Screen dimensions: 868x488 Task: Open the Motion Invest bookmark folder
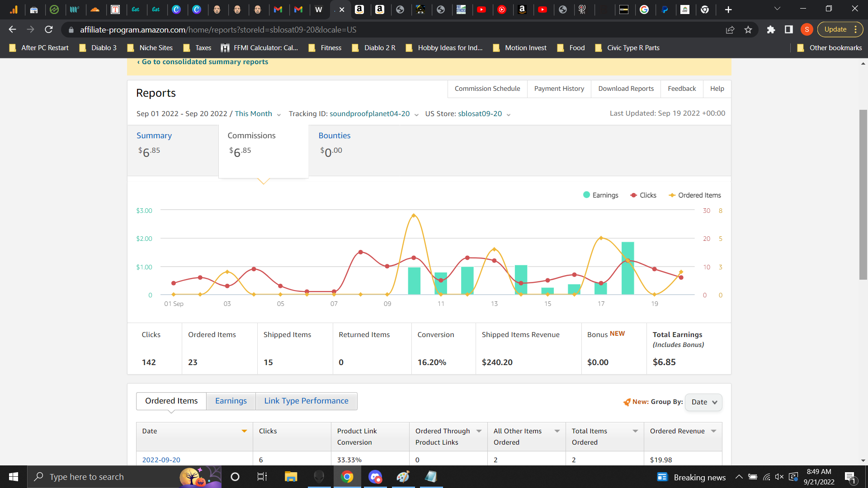(x=520, y=48)
